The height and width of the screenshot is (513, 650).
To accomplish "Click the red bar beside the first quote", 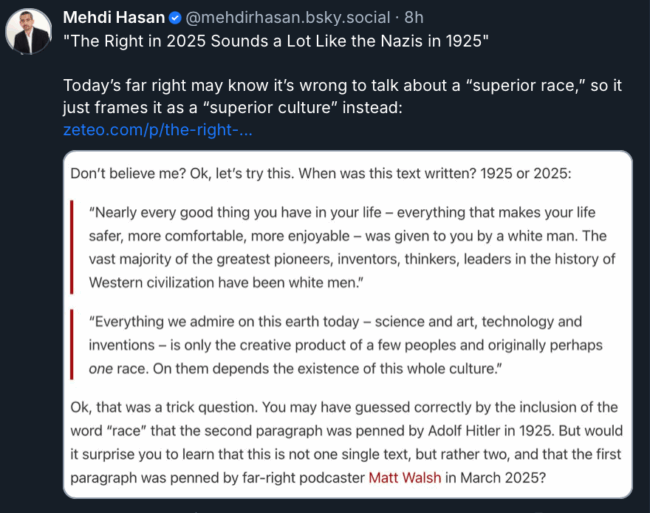I will [73, 246].
